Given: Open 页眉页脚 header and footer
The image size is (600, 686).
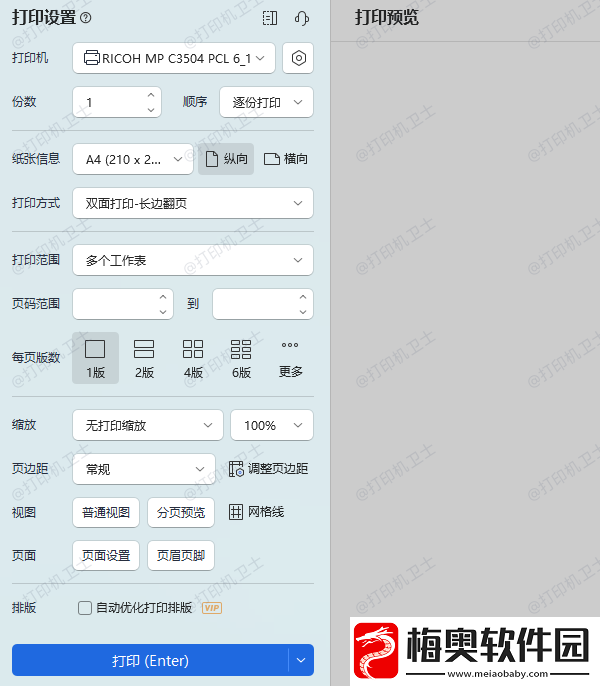Looking at the screenshot, I should coord(181,556).
